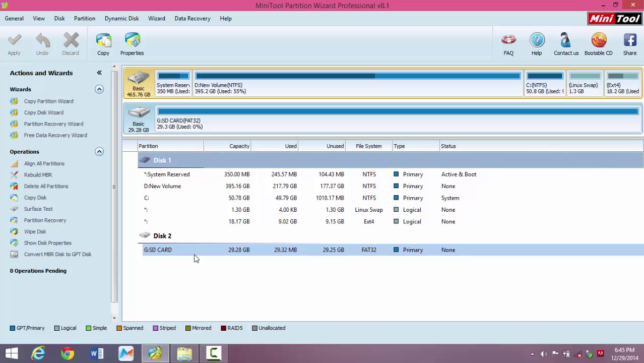This screenshot has width=644, height=363.
Task: Collapse the Operations section
Action: 99,152
